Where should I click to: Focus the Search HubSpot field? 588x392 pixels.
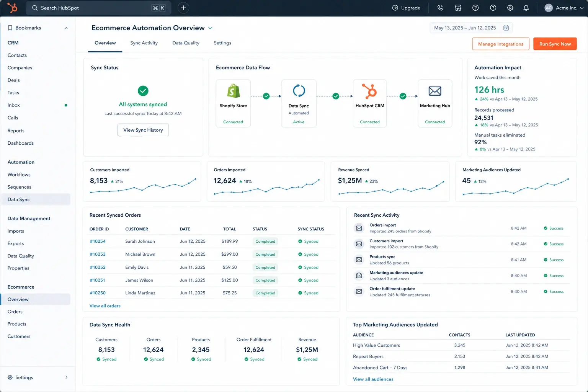click(98, 8)
